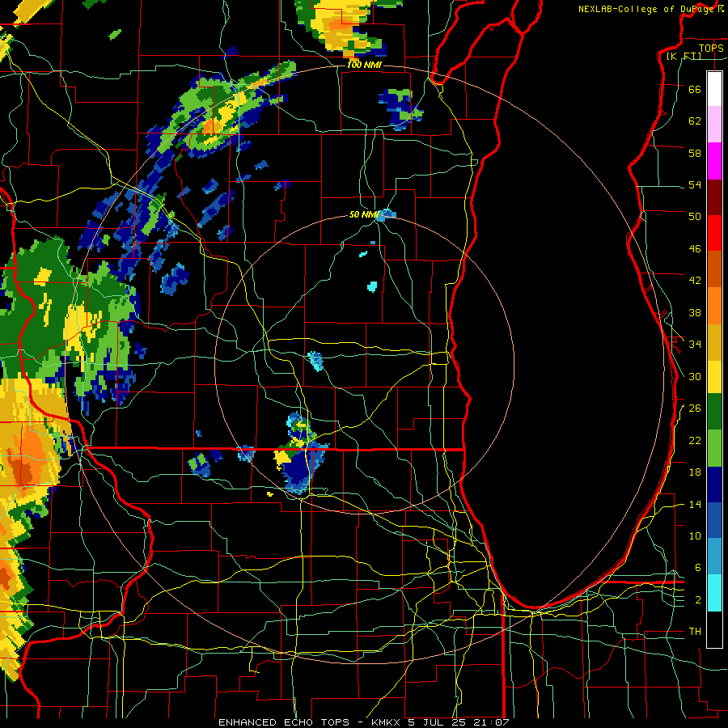Screen dimensions: 728x728
Task: Select the dark green legend swatch
Action: pyautogui.click(x=714, y=412)
